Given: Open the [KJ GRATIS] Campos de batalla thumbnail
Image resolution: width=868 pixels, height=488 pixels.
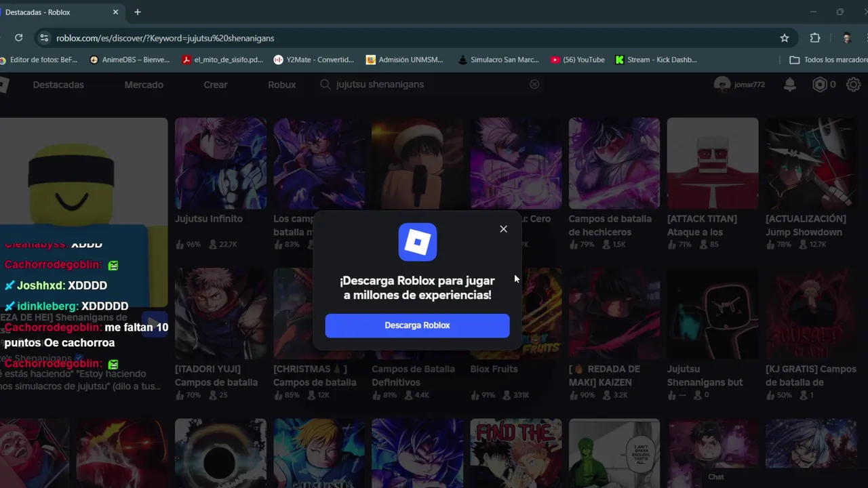Looking at the screenshot, I should click(x=811, y=314).
